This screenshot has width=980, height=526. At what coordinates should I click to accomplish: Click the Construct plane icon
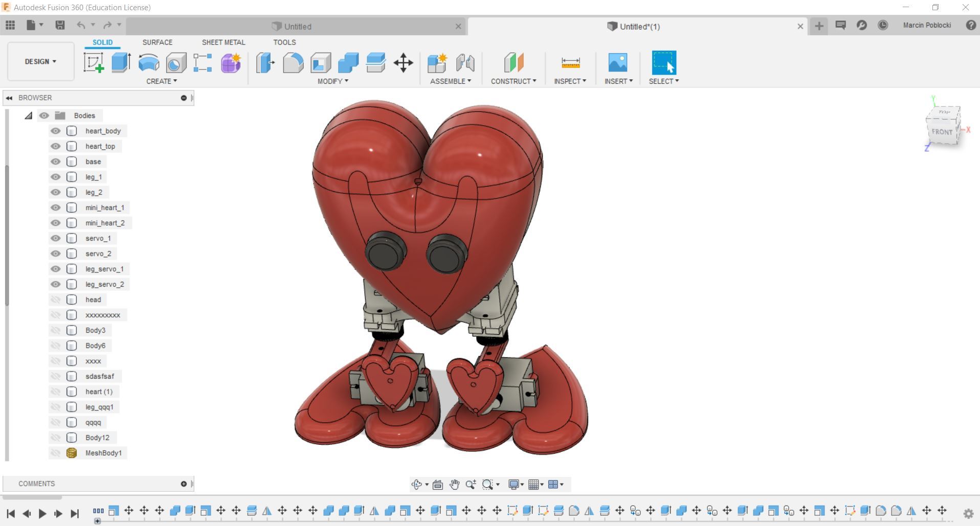click(514, 63)
